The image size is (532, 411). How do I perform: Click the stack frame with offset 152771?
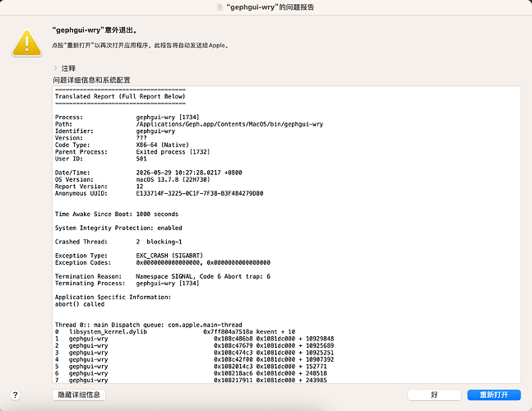pos(191,367)
